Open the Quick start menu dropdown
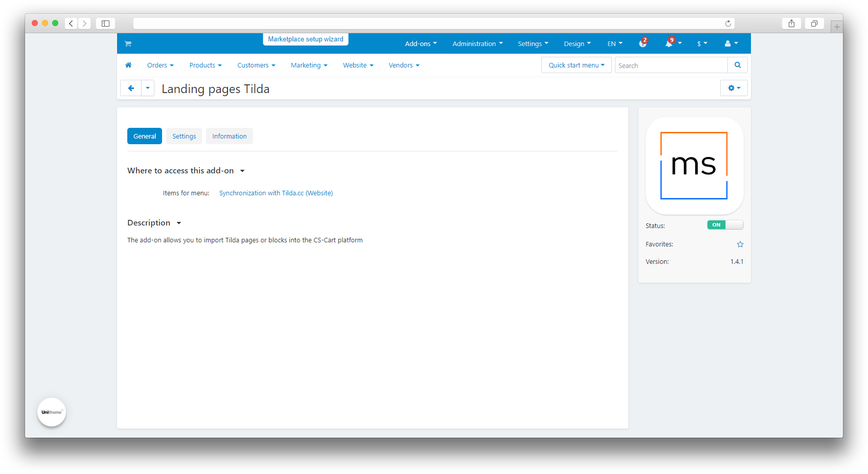868x474 pixels. (x=576, y=65)
